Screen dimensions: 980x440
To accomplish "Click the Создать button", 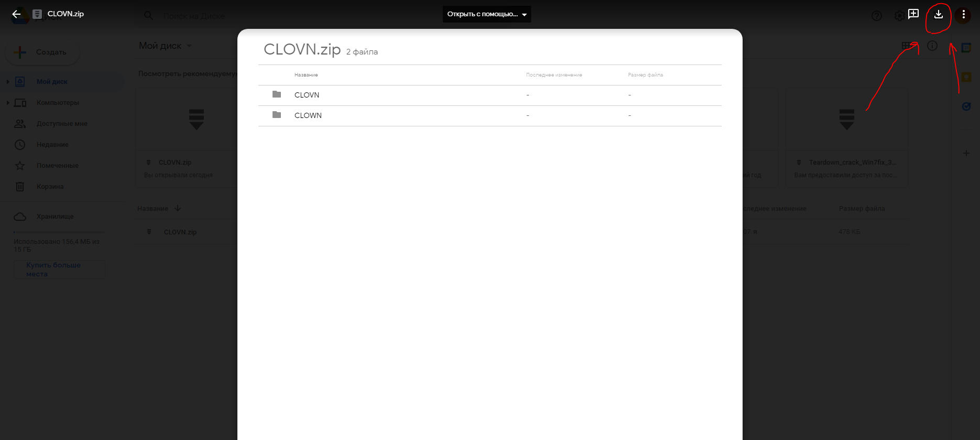I will point(42,52).
